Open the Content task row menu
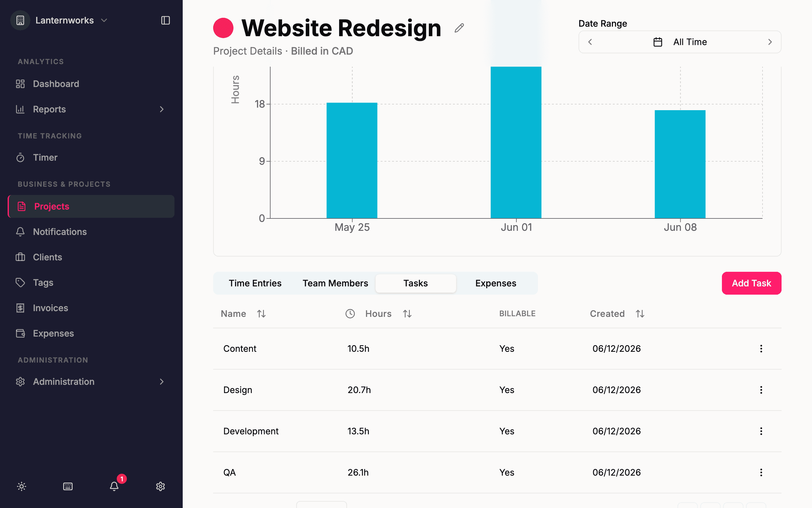 click(761, 349)
